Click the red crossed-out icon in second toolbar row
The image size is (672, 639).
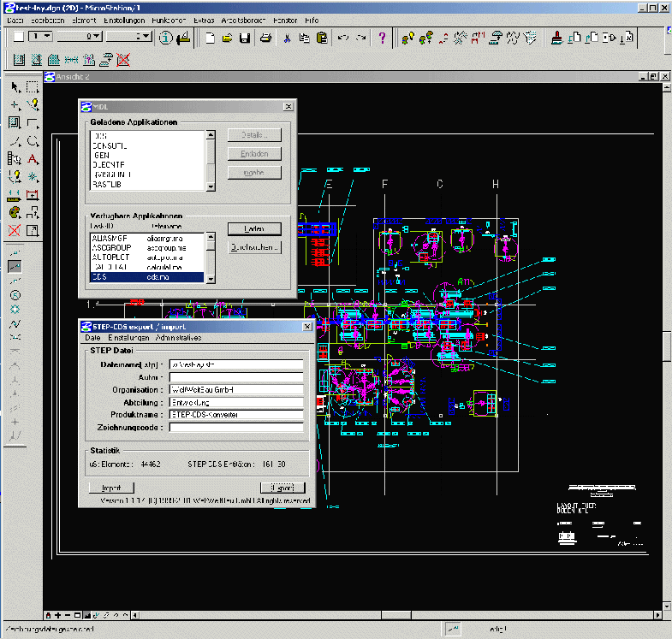pos(123,60)
